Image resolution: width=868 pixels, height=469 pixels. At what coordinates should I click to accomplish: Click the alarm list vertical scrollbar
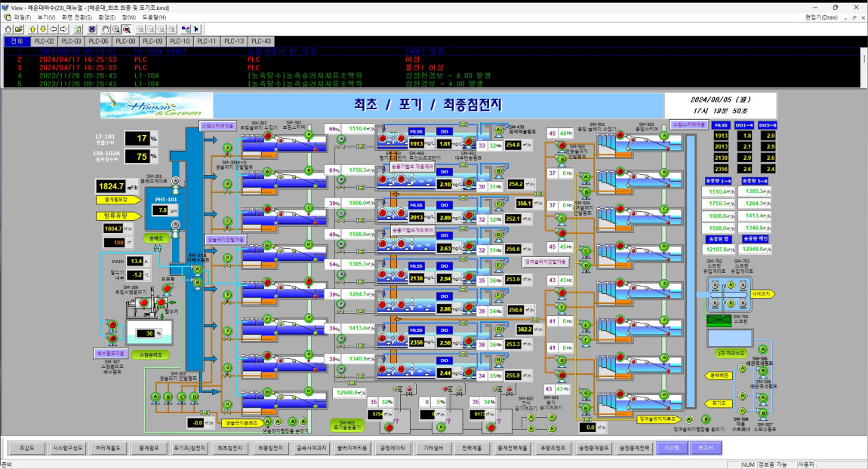tap(864, 67)
